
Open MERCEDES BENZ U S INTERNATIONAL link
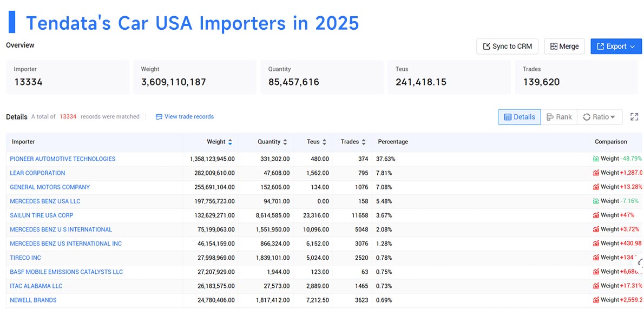[x=61, y=229]
